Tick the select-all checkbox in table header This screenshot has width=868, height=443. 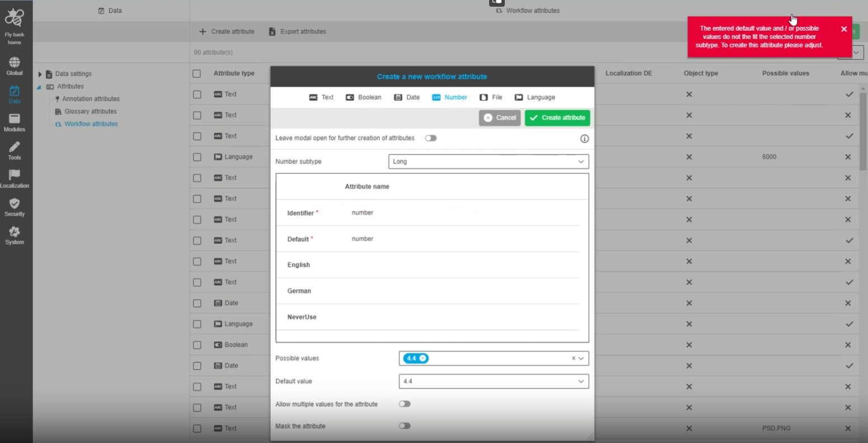point(196,73)
